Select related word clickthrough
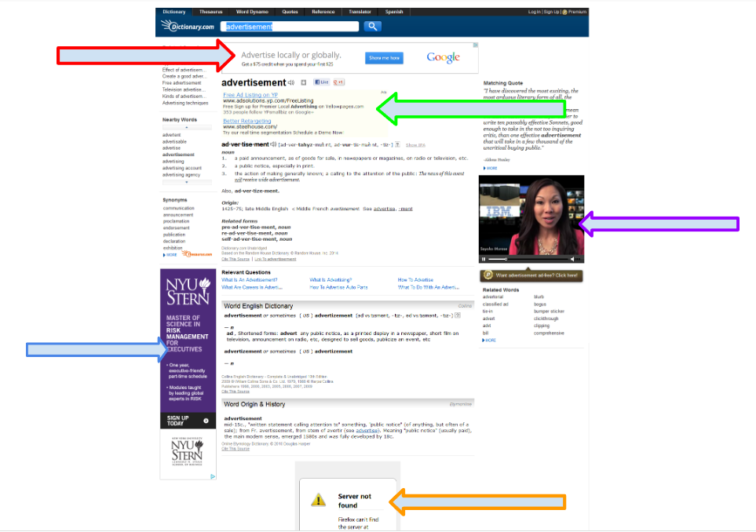The height and width of the screenshot is (532, 756). tap(546, 319)
